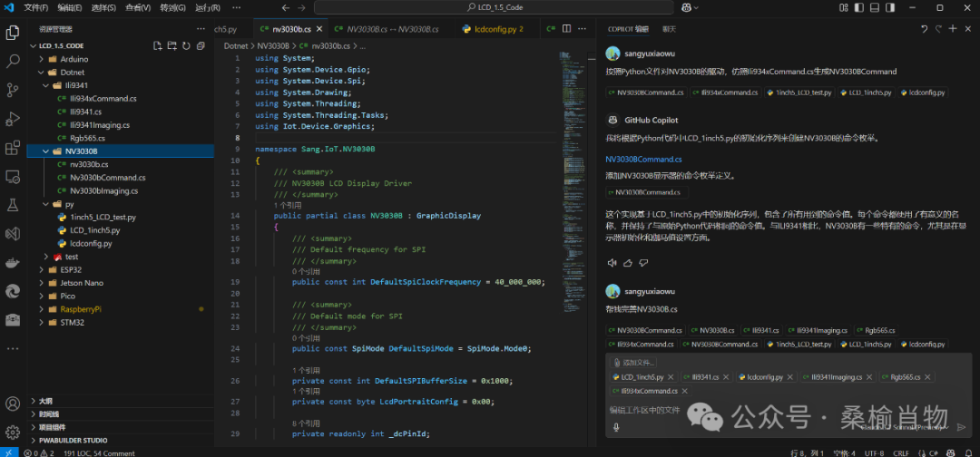Open the Docker whale view
Viewport: 980px width, 457px height.
click(13, 263)
